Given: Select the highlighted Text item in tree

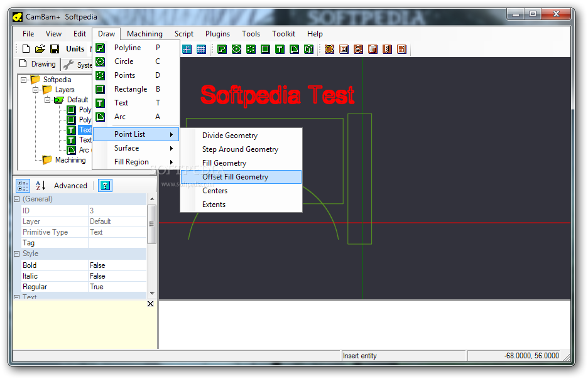Looking at the screenshot, I should [x=85, y=130].
